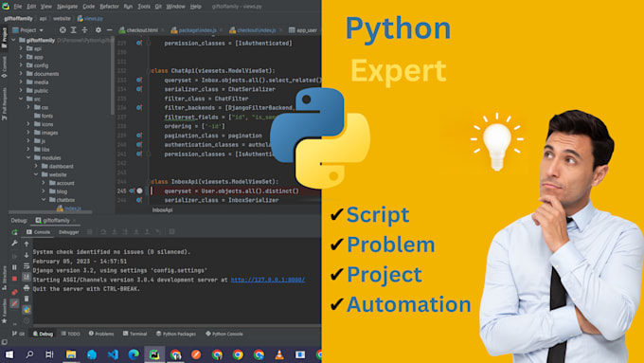
Task: Collapse the chatbox folder
Action: [x=44, y=200]
